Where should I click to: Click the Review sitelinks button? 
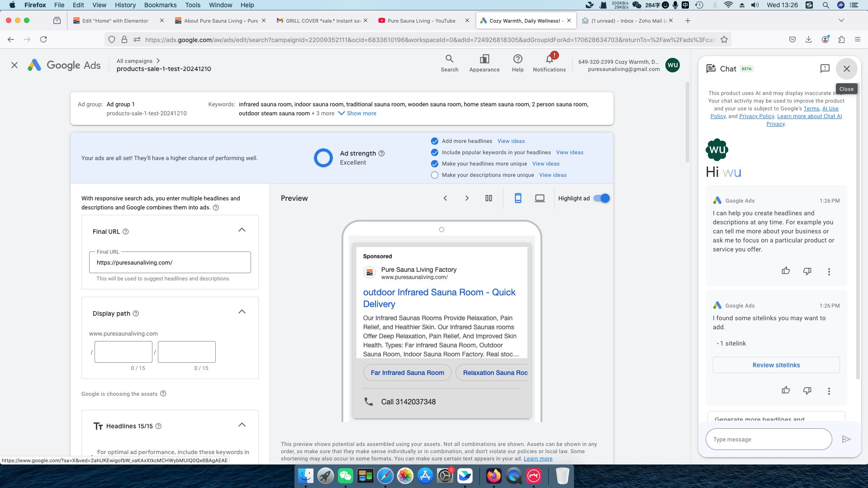pos(776,365)
